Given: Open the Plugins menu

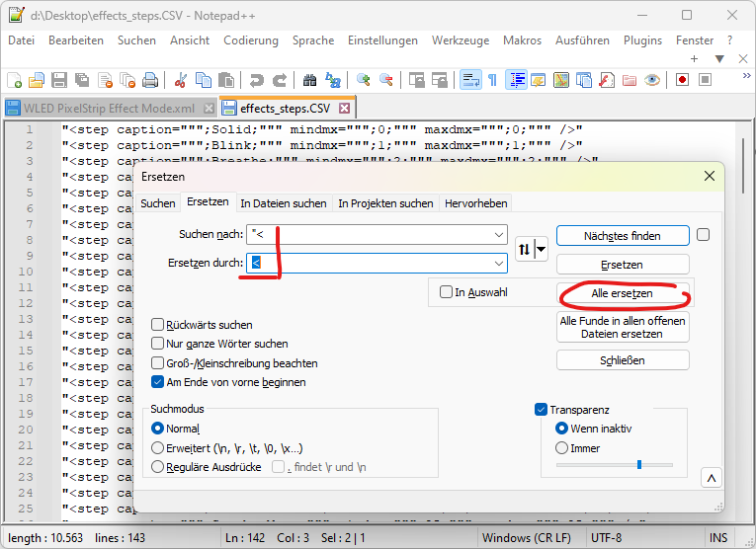Looking at the screenshot, I should (642, 40).
